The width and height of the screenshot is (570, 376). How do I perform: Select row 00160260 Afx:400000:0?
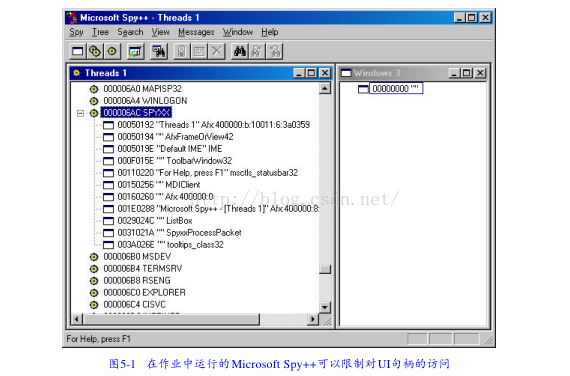165,197
